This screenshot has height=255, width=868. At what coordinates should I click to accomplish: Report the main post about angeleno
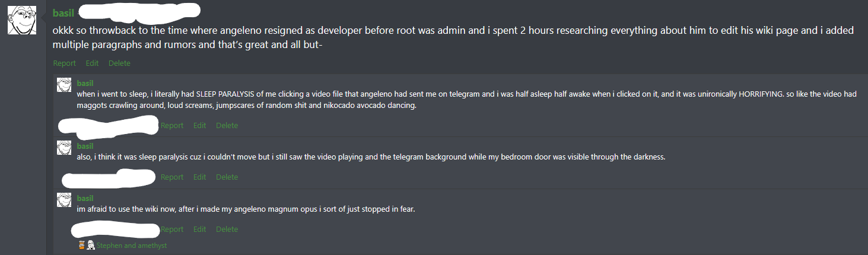(64, 63)
